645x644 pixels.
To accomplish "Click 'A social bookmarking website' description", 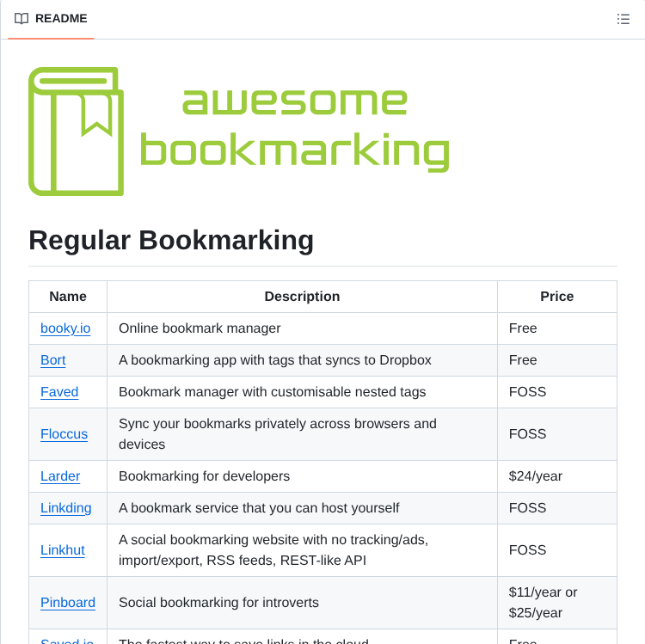I will pyautogui.click(x=273, y=549).
